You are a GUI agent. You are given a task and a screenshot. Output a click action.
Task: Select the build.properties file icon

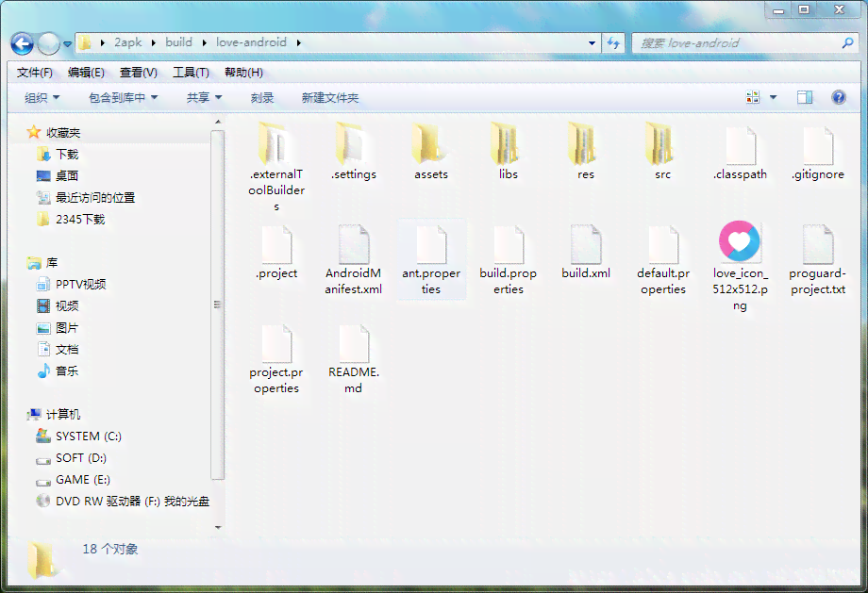coord(509,244)
